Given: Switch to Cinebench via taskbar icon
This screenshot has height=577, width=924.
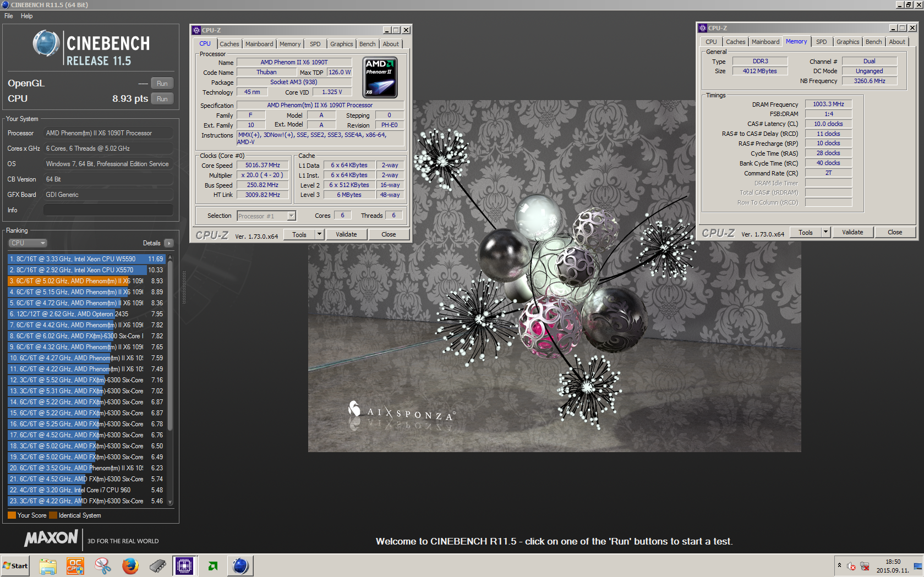Looking at the screenshot, I should (240, 565).
